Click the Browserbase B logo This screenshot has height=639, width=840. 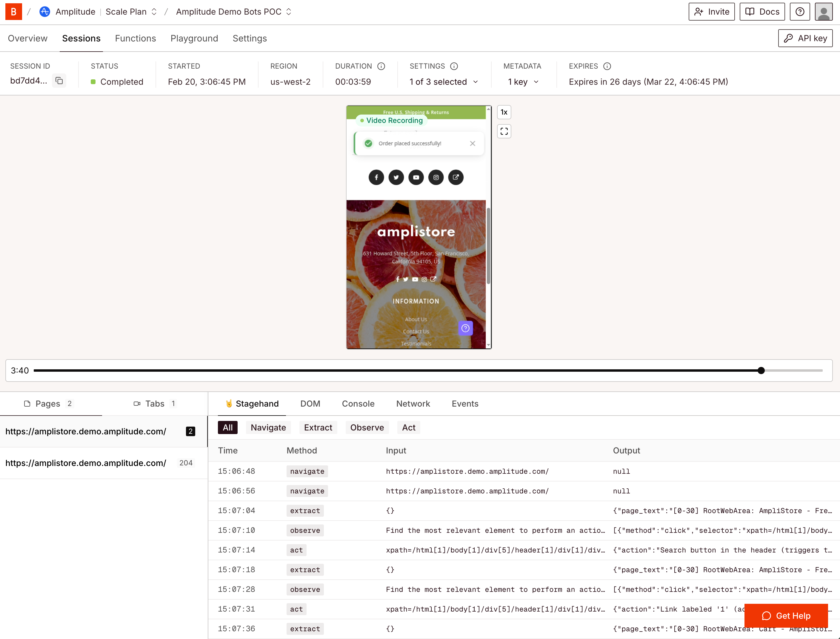coord(13,12)
